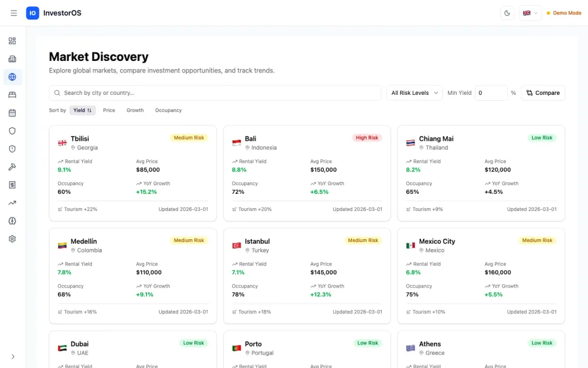Viewport: 588px width, 368px height.
Task: Select the globe Market Discovery sidebar icon
Action: [x=13, y=77]
